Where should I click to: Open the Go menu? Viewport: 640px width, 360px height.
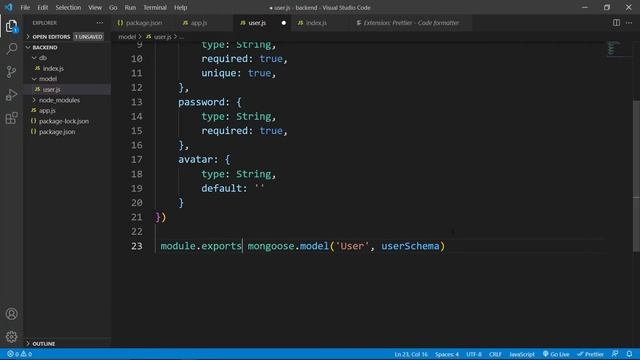click(x=113, y=7)
